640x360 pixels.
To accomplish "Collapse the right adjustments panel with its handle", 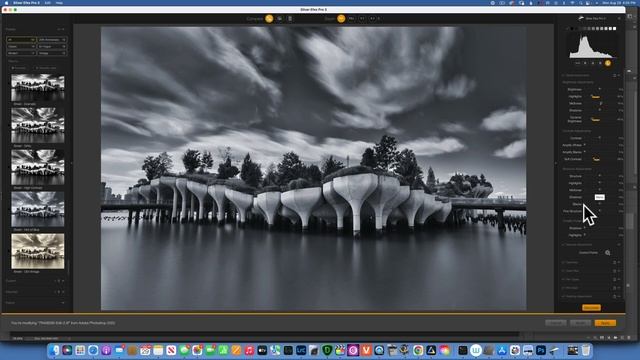I will pos(556,163).
